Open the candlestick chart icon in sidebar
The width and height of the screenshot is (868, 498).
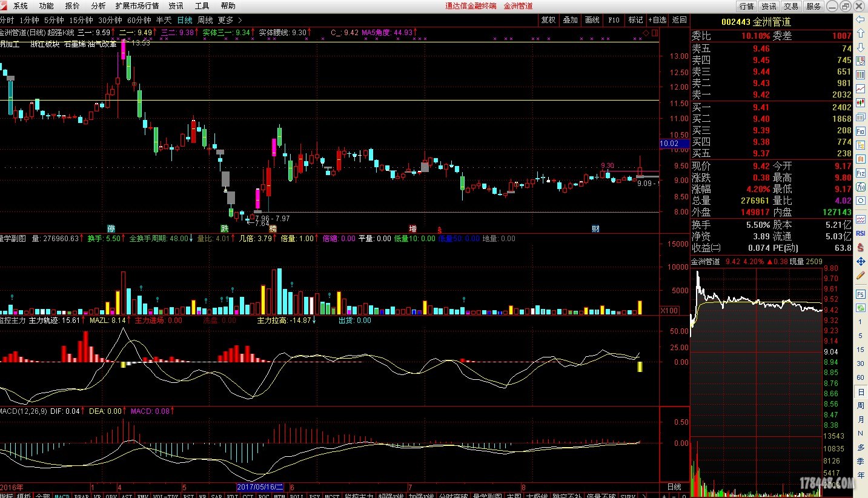[x=860, y=102]
